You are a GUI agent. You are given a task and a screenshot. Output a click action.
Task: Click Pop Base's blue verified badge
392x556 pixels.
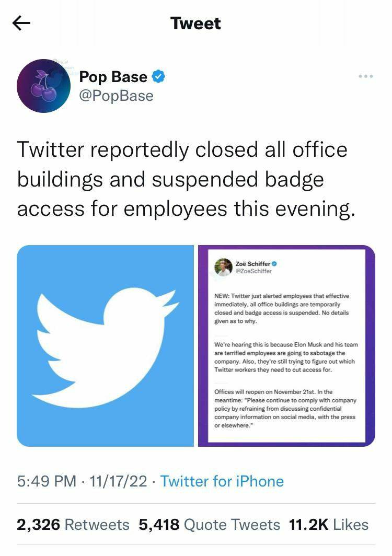pyautogui.click(x=159, y=77)
